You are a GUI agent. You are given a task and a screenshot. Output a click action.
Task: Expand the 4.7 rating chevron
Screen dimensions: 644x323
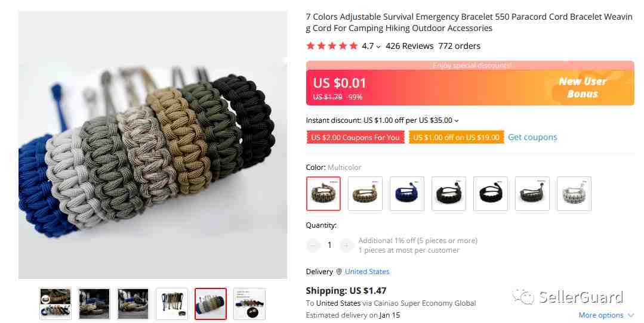pyautogui.click(x=378, y=46)
